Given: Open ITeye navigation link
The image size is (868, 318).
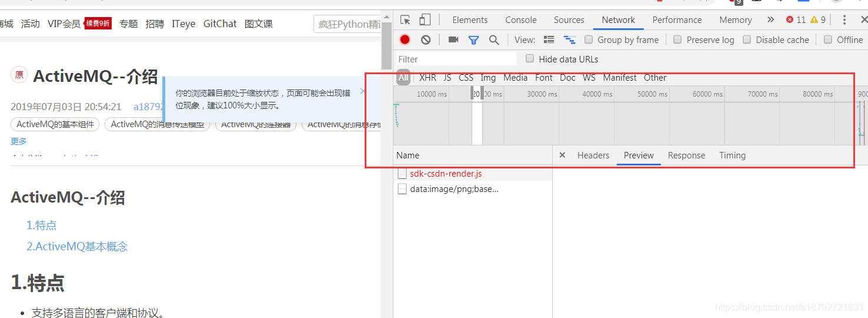Looking at the screenshot, I should click(x=183, y=24).
